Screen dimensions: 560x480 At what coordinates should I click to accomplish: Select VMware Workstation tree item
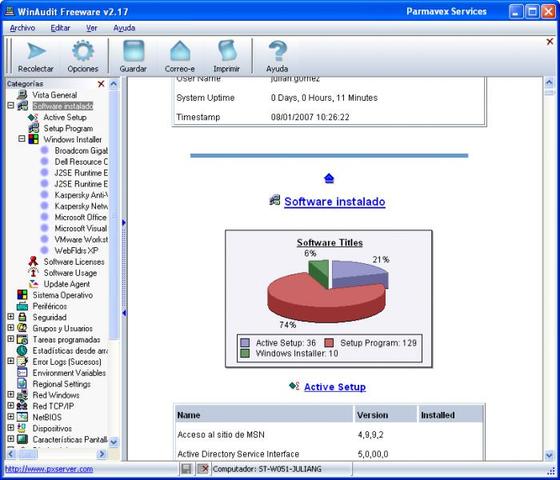(x=81, y=239)
